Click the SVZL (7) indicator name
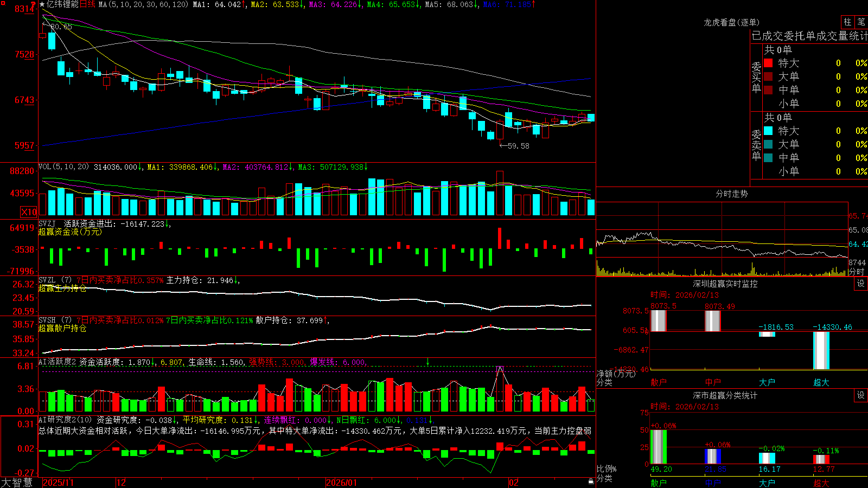The width and height of the screenshot is (868, 488). point(55,280)
